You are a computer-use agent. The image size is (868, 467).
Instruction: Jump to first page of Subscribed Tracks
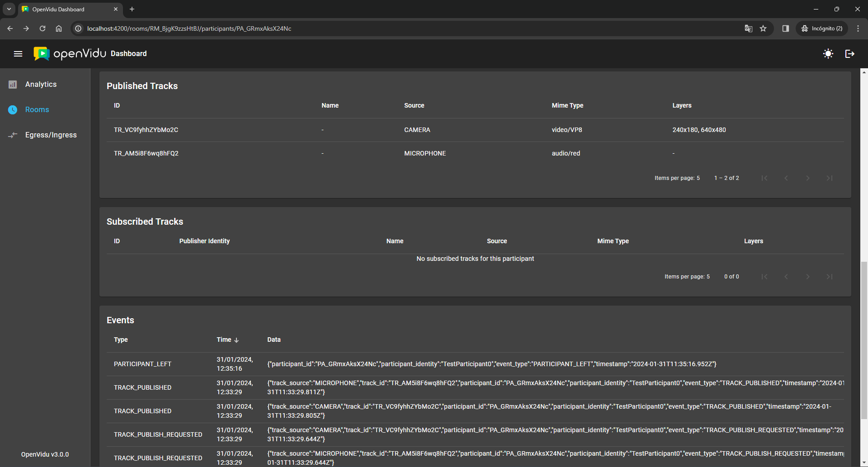point(764,277)
